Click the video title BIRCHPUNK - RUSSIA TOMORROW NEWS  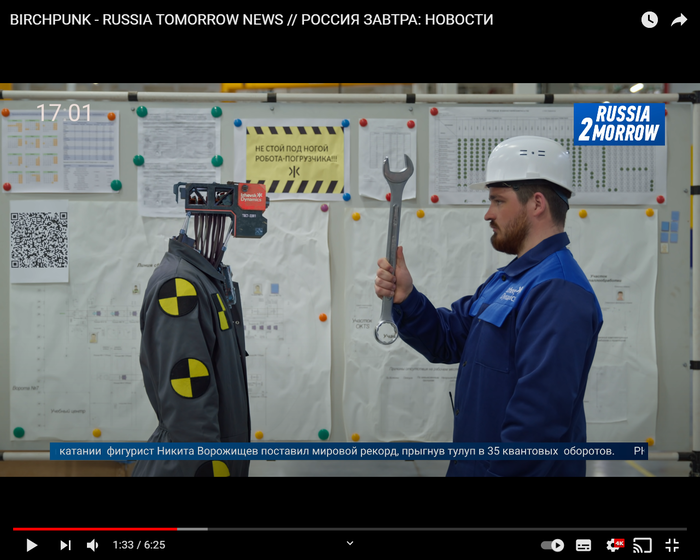click(251, 20)
